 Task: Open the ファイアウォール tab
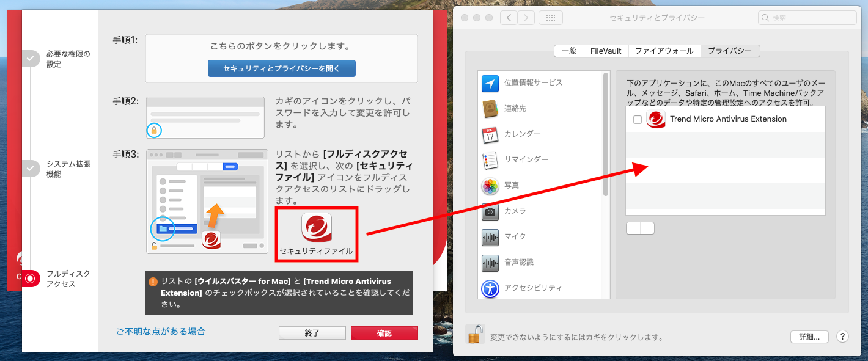665,51
